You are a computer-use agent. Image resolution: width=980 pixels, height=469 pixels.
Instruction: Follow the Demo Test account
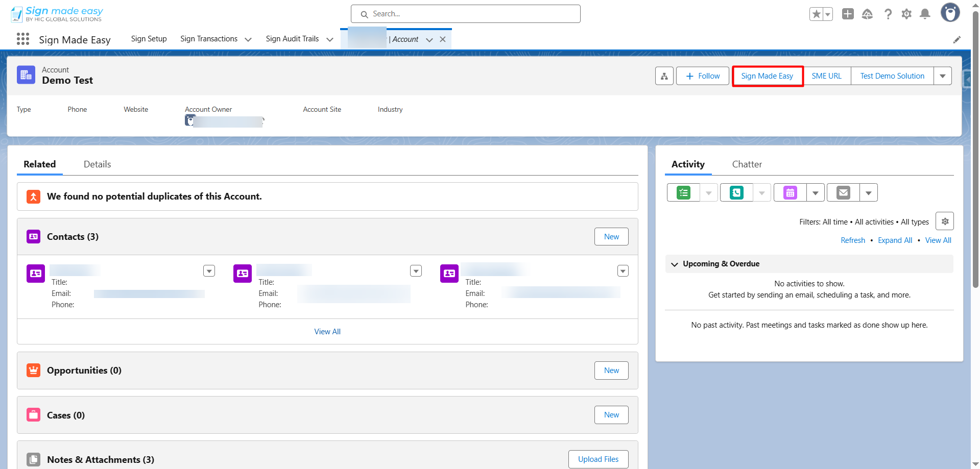[x=703, y=76]
